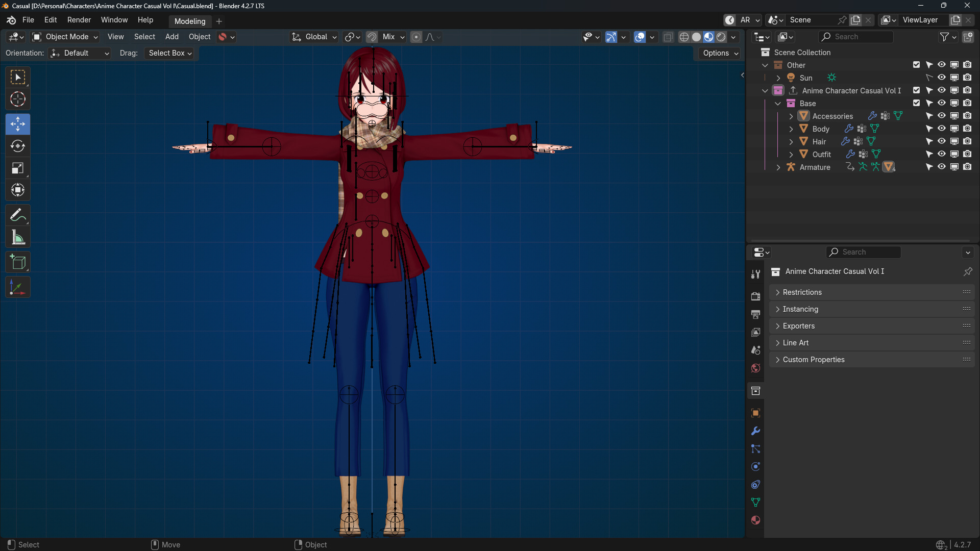Open the Collection properties tab
The width and height of the screenshot is (980, 551).
756,391
